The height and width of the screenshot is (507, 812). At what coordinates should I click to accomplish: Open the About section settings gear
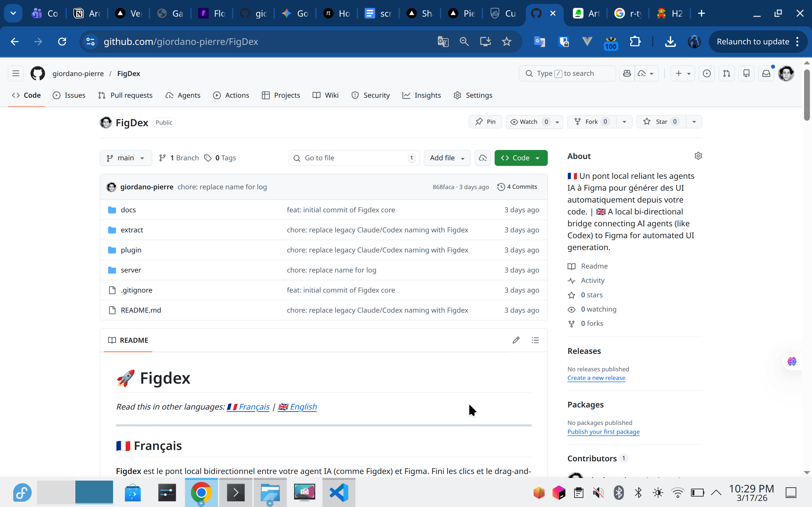(x=698, y=156)
